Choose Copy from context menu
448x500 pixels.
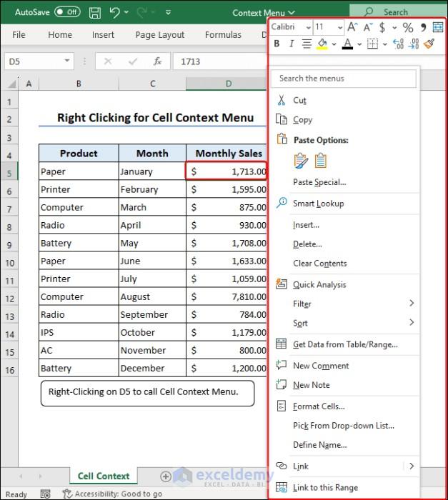(x=344, y=119)
